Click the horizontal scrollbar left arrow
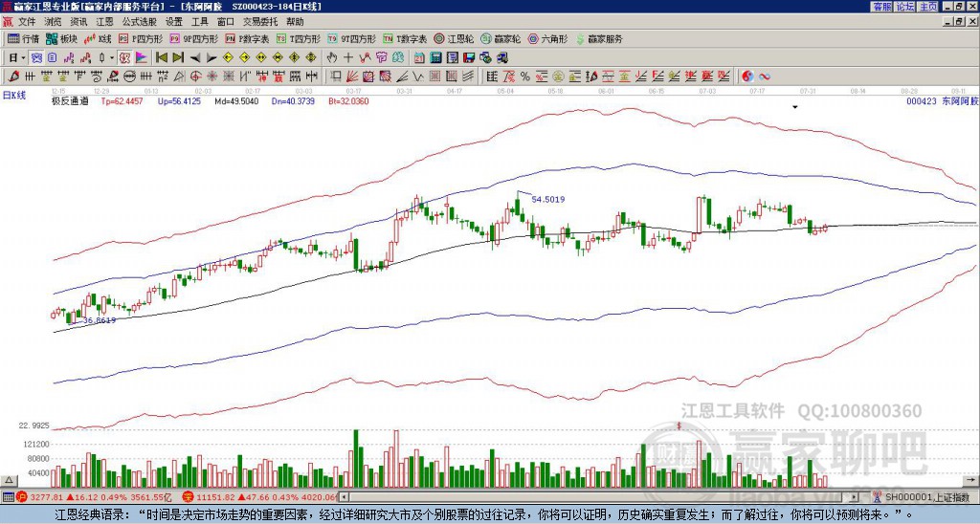Image resolution: width=980 pixels, height=524 pixels. point(345,497)
